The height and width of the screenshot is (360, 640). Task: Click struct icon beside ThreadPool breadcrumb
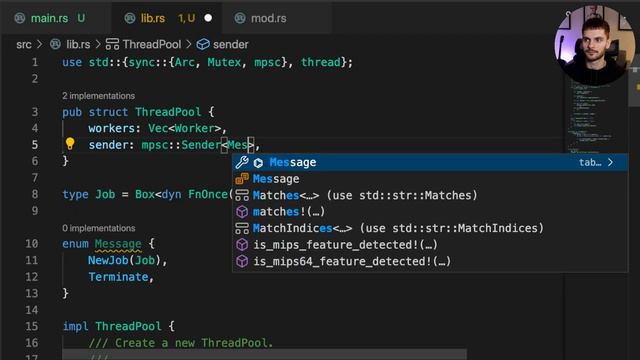coord(112,44)
